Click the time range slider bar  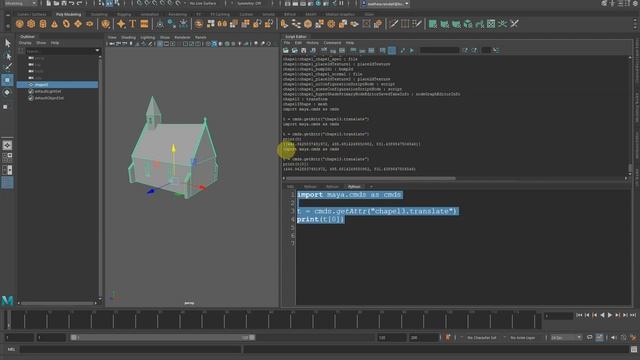[163, 338]
